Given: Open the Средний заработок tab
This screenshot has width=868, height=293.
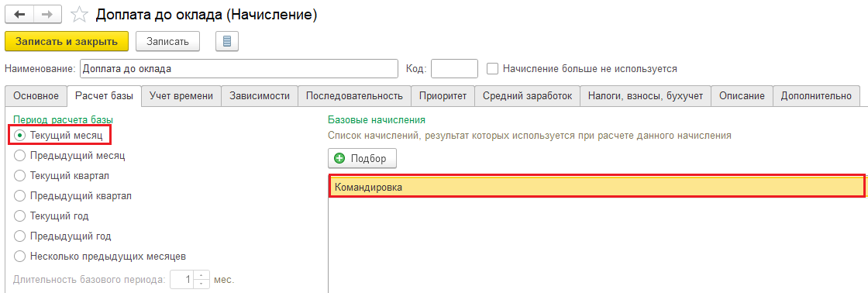Looking at the screenshot, I should pyautogui.click(x=527, y=96).
